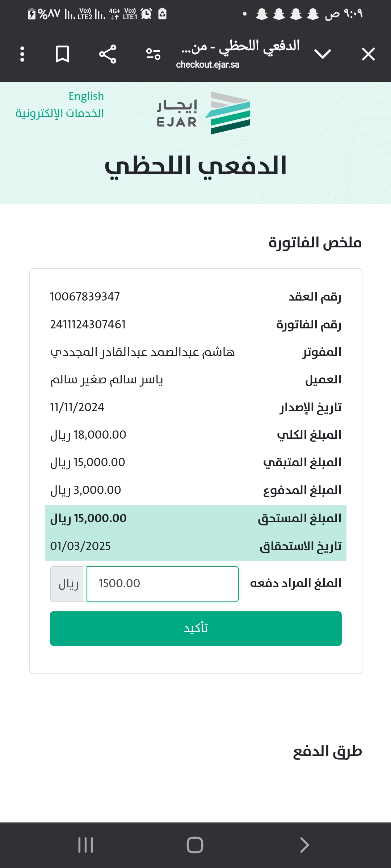Select the invoice number 2411124307461
The image size is (391, 868).
88,324
